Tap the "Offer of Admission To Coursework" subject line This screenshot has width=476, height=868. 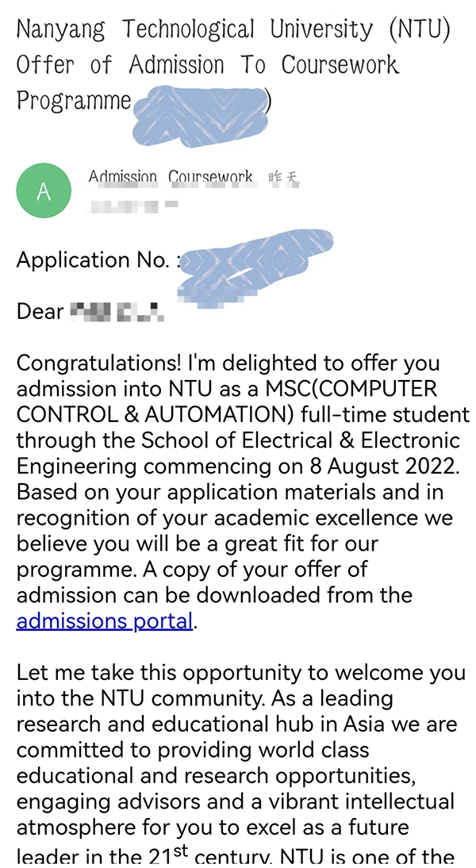(208, 65)
